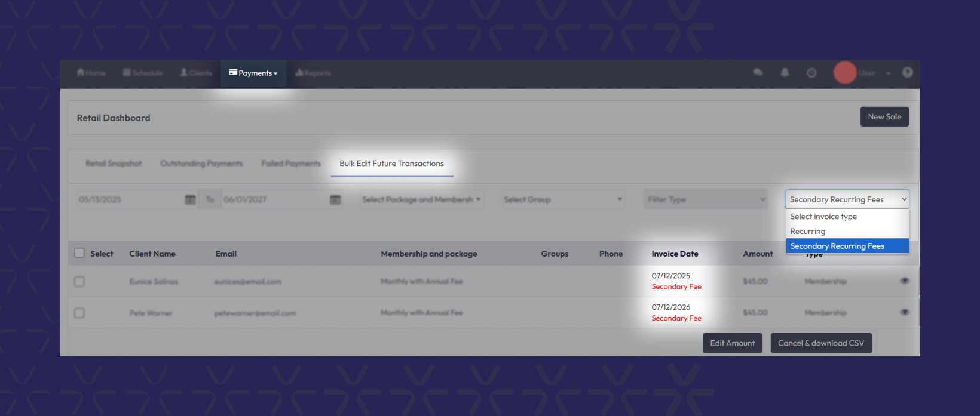980x416 pixels.
Task: View Eunice Salinas transaction eye icon
Action: (904, 281)
